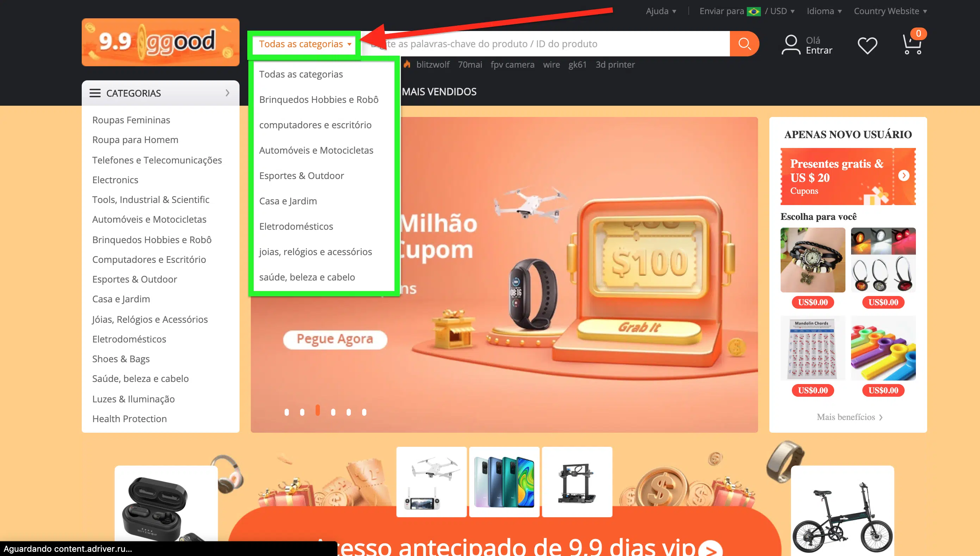Open Health Protection category
This screenshot has width=980, height=556.
click(x=129, y=419)
